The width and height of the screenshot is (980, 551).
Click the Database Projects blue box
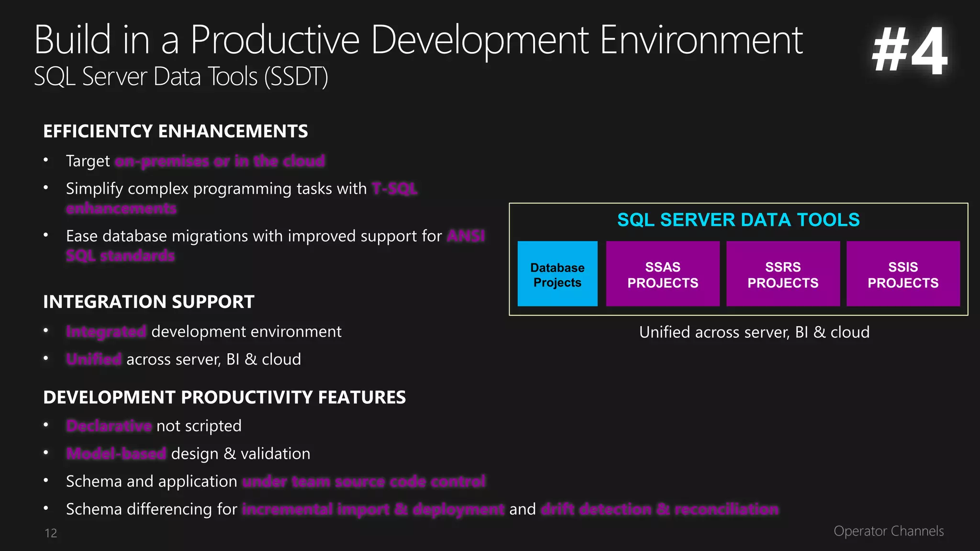tap(557, 274)
